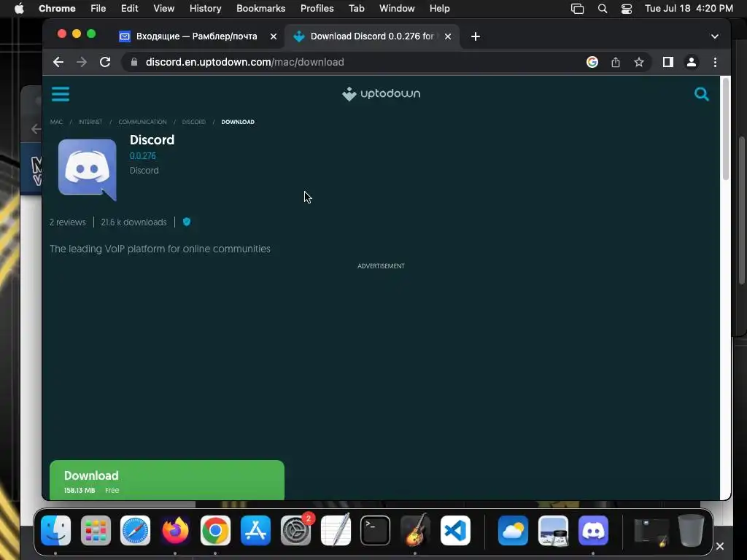747x560 pixels.
Task: Click the Uptodown search magnifier icon
Action: point(701,94)
